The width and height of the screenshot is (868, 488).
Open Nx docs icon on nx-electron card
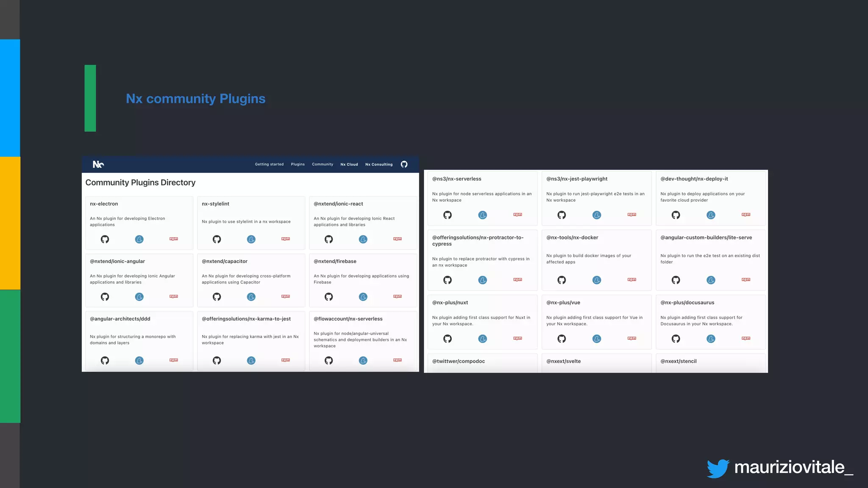pyautogui.click(x=139, y=239)
